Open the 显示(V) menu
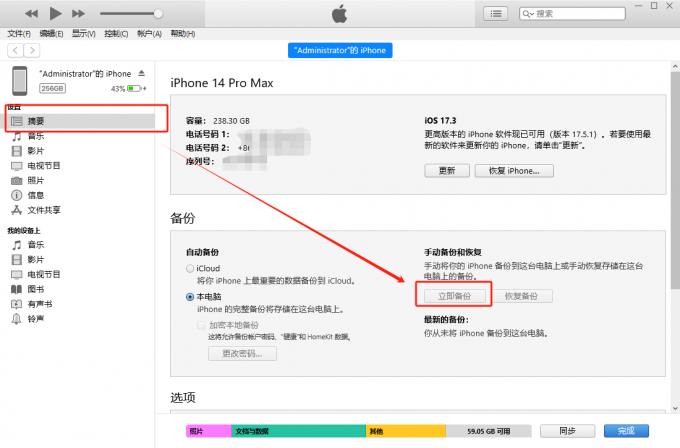 pyautogui.click(x=84, y=34)
